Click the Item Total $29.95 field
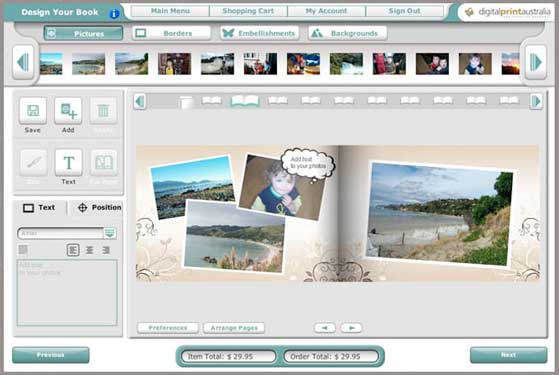The width and height of the screenshot is (559, 375). pos(228,356)
